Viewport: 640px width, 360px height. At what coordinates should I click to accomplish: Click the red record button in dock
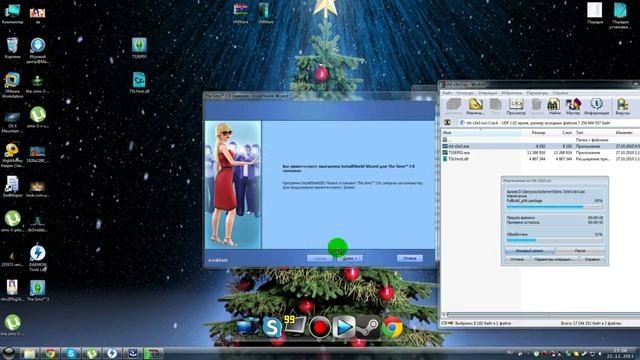click(x=320, y=327)
